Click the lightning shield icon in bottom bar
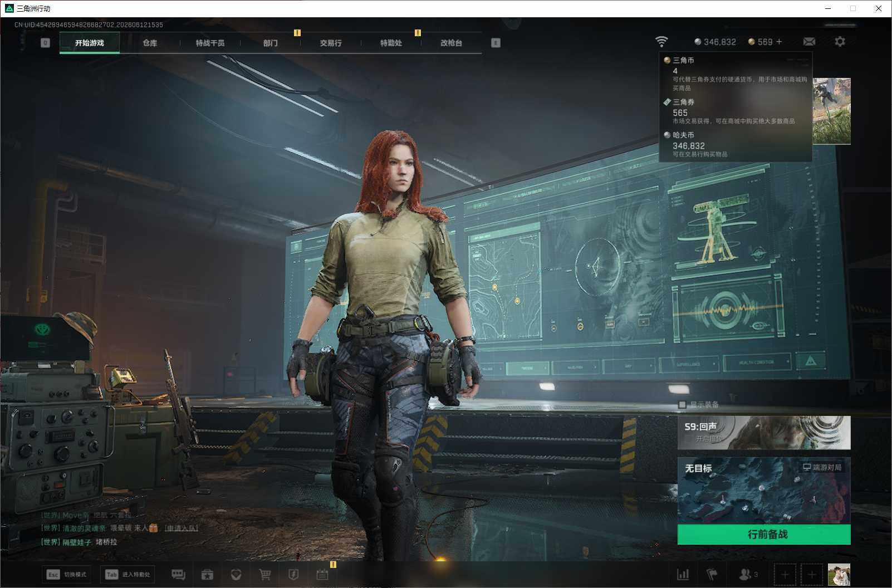This screenshot has height=588, width=892. pyautogui.click(x=293, y=575)
